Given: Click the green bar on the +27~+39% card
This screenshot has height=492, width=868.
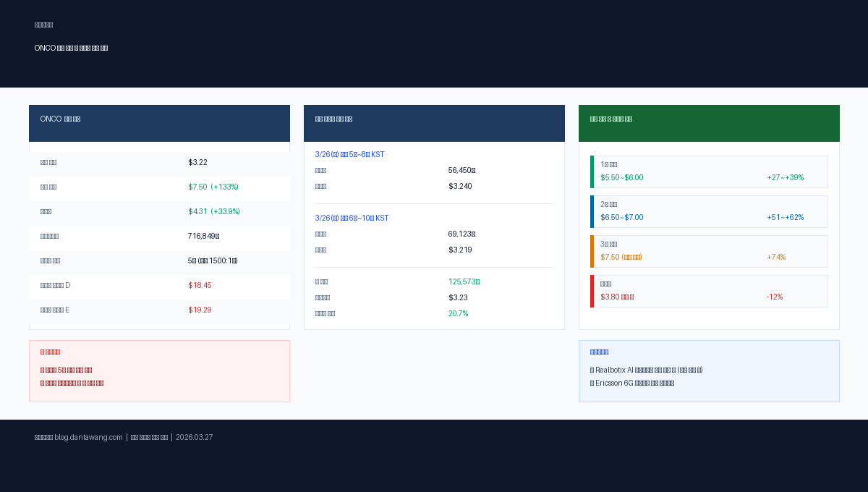Looking at the screenshot, I should click(x=592, y=171).
